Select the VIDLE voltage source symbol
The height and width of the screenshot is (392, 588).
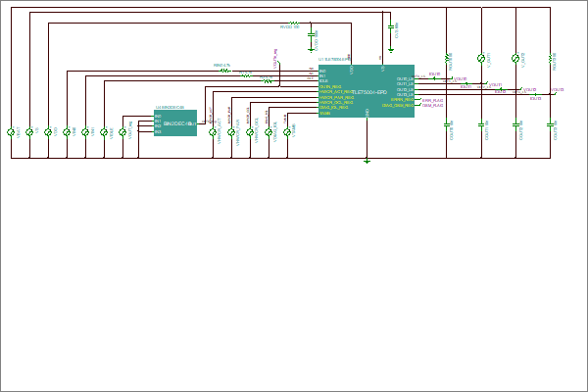(104, 132)
